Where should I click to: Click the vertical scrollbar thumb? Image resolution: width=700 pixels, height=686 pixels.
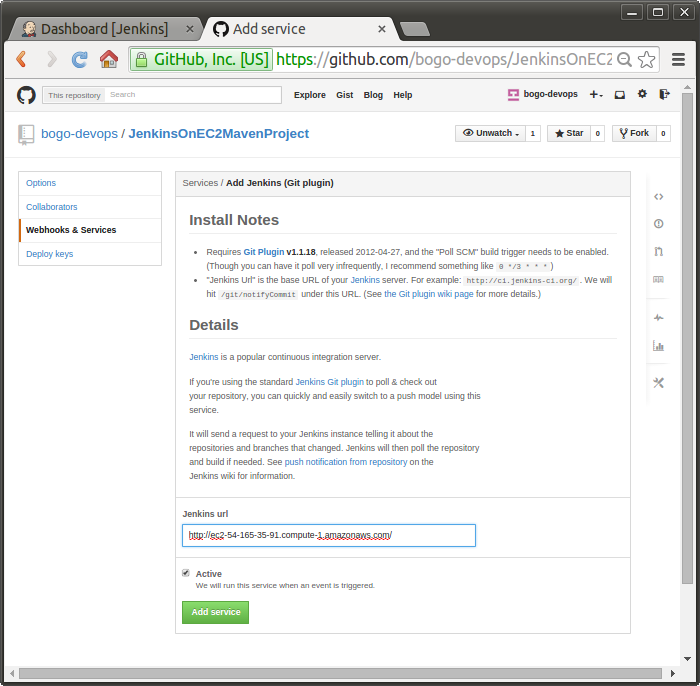point(687,338)
